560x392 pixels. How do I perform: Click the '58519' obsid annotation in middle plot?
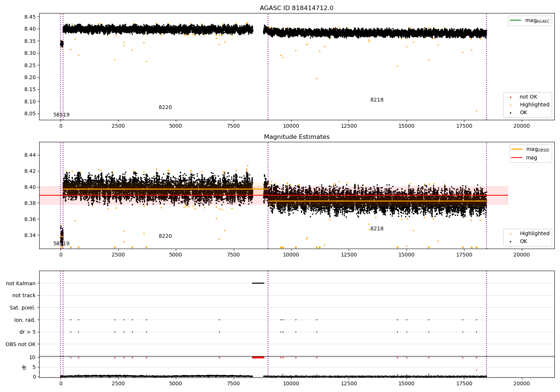point(61,244)
